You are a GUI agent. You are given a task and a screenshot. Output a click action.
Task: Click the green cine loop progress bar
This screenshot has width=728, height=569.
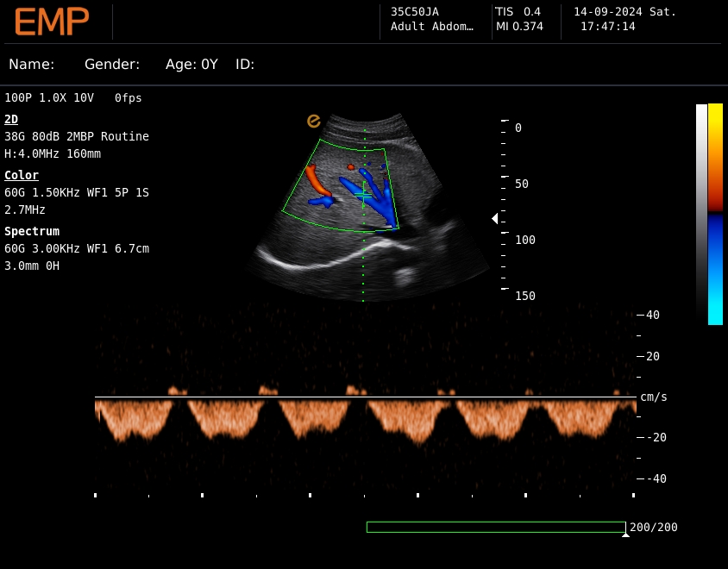coord(495,527)
